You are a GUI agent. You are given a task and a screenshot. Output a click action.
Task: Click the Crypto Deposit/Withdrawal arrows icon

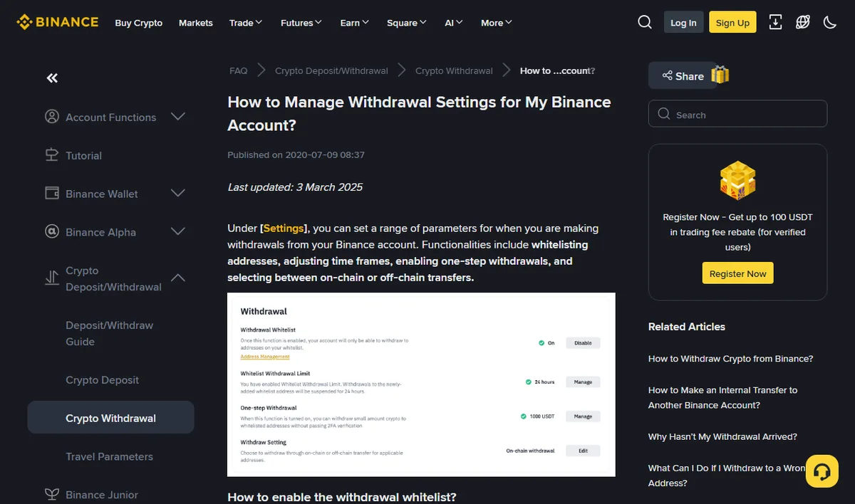51,278
